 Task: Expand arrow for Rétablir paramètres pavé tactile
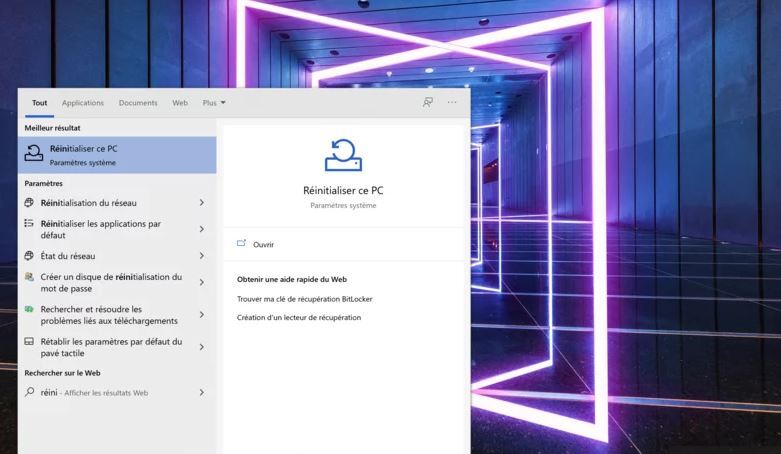202,347
